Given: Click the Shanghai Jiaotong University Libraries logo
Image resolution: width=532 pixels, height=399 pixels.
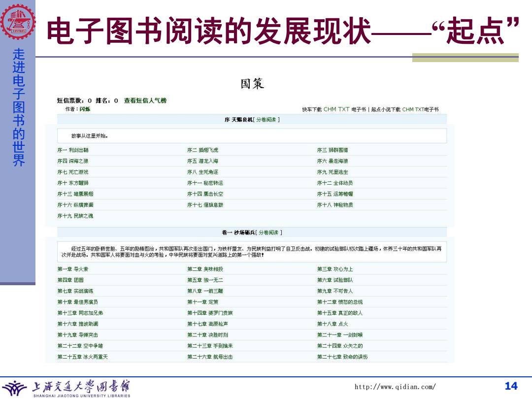Looking at the screenshot, I should pyautogui.click(x=66, y=388).
